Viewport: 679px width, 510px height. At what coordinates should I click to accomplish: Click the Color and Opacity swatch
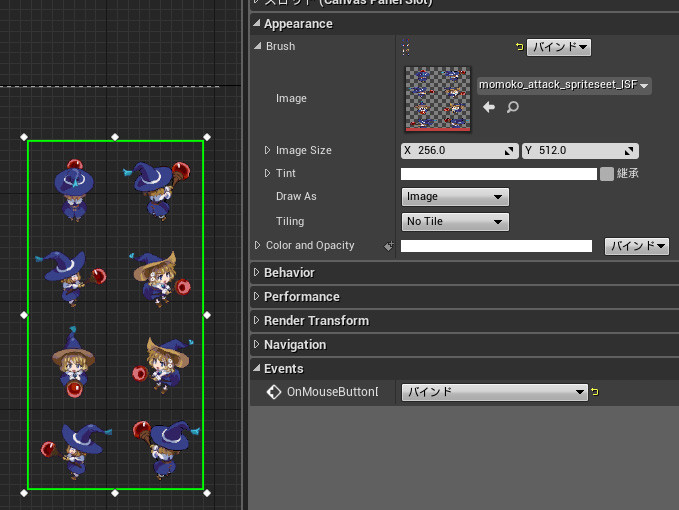pyautogui.click(x=496, y=246)
